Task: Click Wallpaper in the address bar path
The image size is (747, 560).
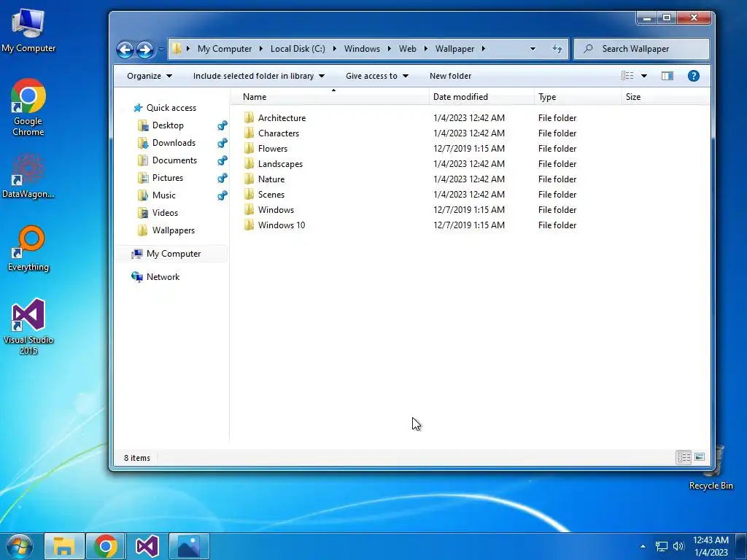Action: click(x=454, y=49)
